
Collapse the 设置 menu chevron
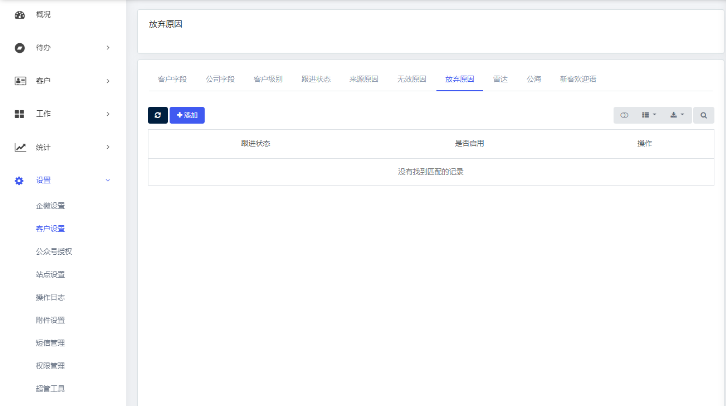[x=108, y=181]
